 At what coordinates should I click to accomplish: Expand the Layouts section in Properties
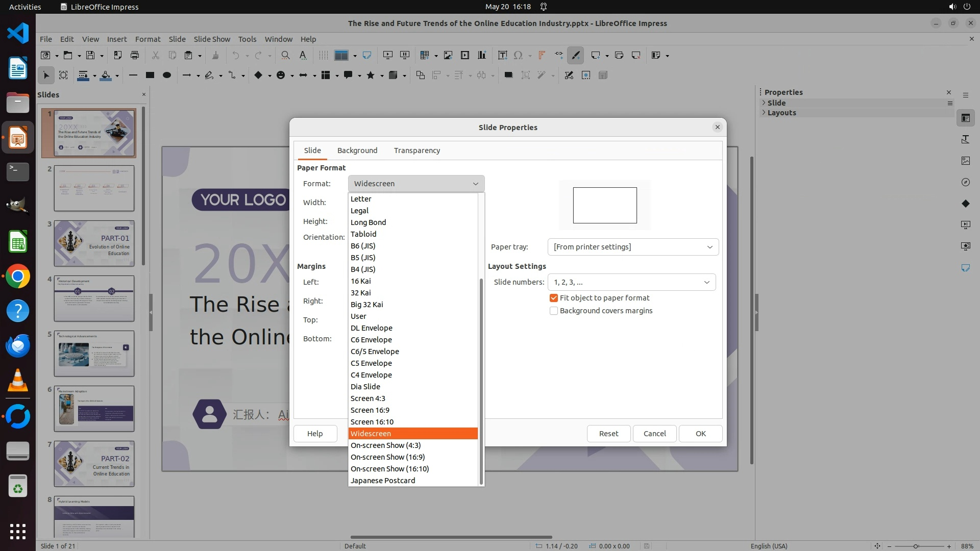(x=781, y=113)
